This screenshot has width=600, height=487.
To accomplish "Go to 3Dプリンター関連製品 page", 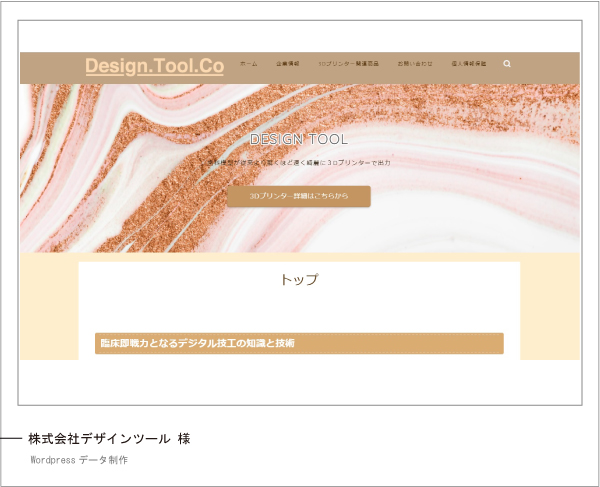I will point(348,64).
